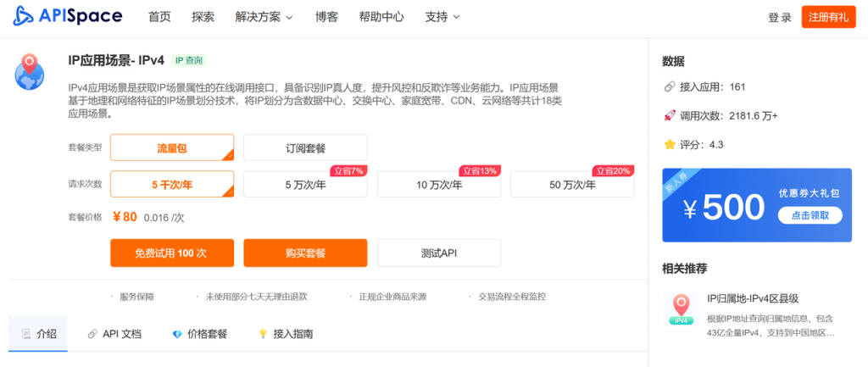868x367 pixels.
Task: Click the APISpace logo
Action: (x=68, y=17)
